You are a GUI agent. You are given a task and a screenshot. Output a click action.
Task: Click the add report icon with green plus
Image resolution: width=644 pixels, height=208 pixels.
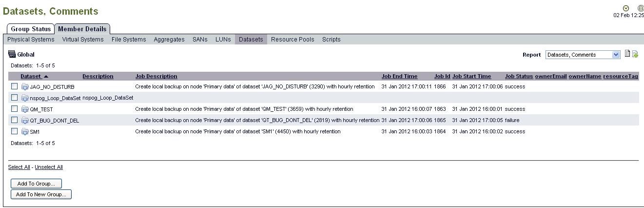coord(635,54)
